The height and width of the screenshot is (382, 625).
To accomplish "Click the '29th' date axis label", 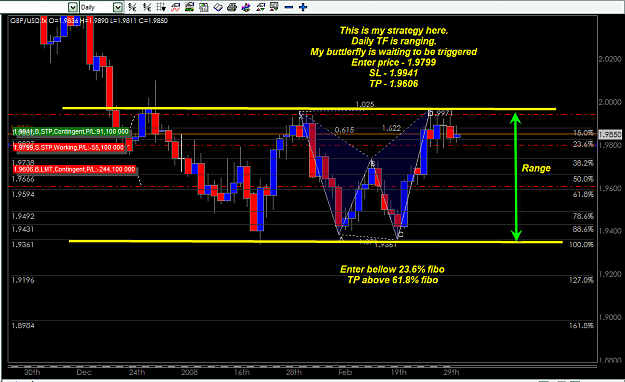I will click(451, 372).
